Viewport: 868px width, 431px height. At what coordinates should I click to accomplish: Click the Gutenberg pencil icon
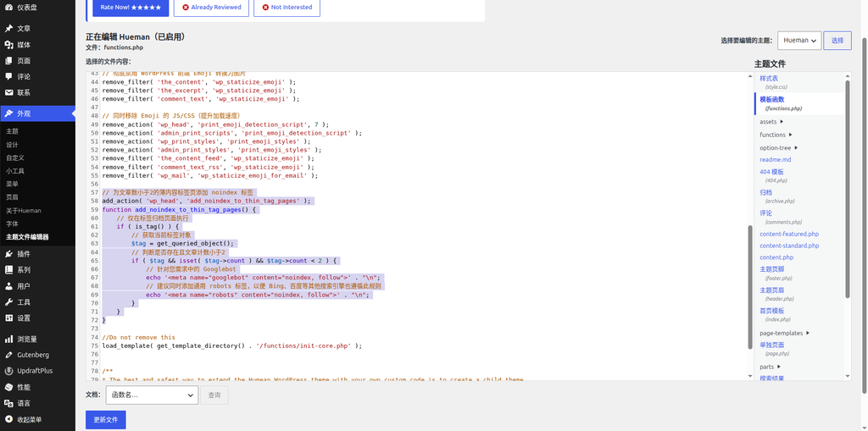tap(8, 355)
